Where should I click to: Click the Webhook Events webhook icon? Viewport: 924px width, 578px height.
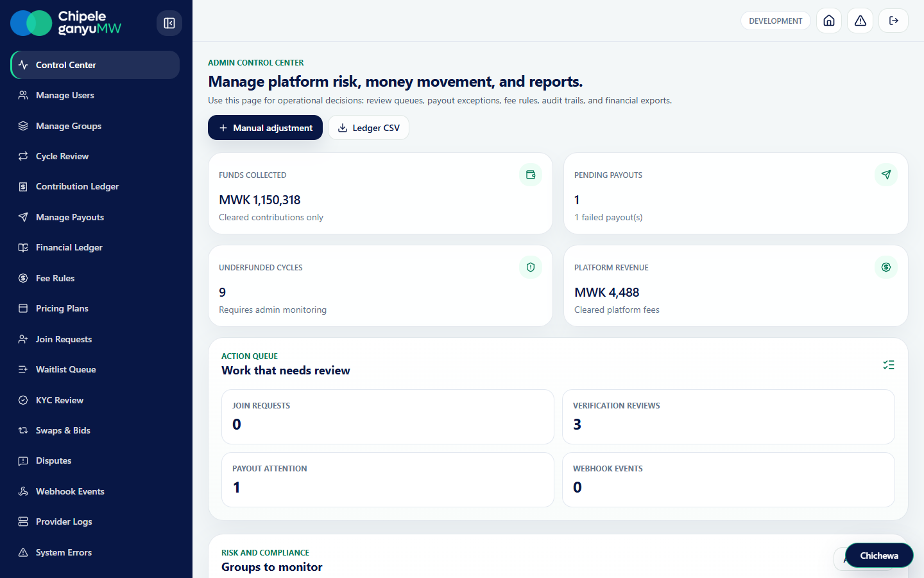click(23, 491)
